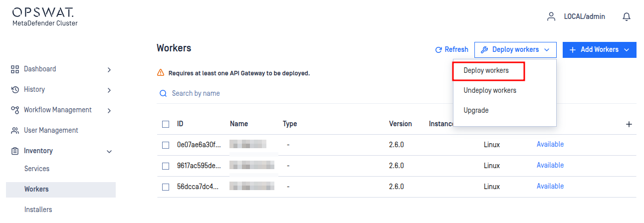This screenshot has width=644, height=223.
Task: Select the checkbox for worker 56dcca7dc4
Action: click(166, 187)
